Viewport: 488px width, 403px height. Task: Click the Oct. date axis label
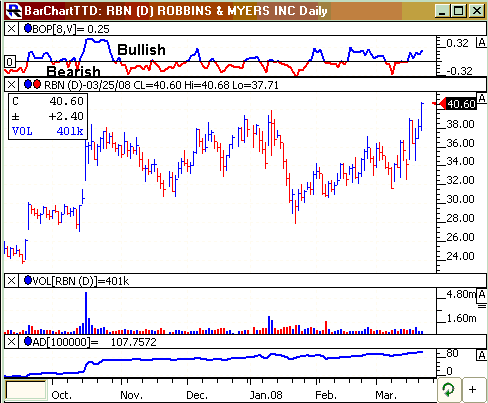61,395
